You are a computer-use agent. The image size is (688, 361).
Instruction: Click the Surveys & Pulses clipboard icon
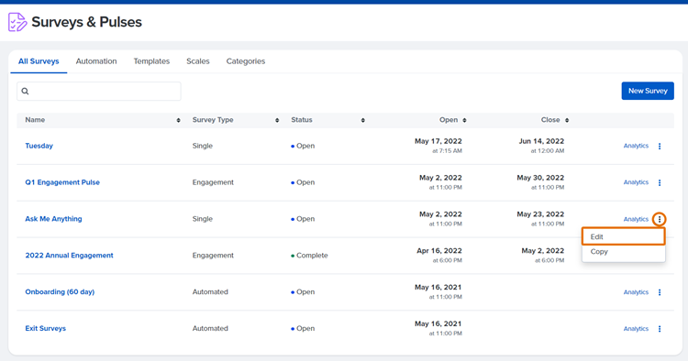[x=17, y=22]
